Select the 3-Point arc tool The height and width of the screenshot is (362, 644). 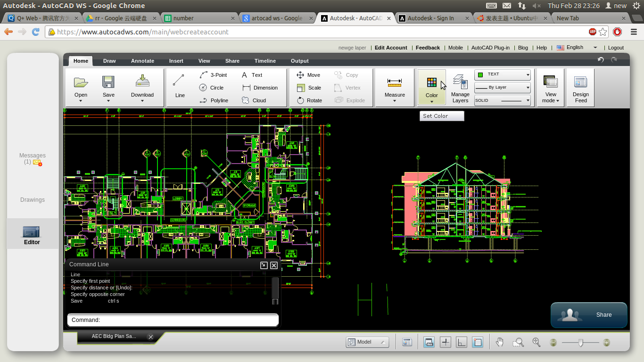214,75
